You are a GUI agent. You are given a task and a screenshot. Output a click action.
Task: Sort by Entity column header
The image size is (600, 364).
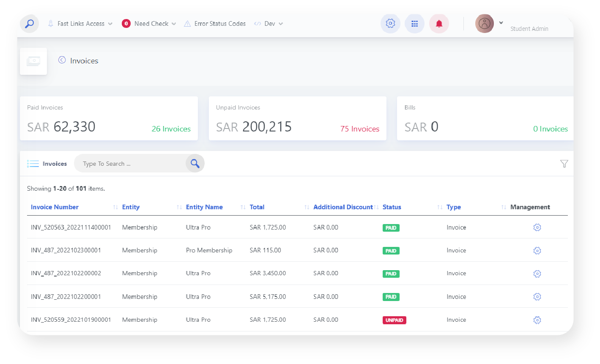click(x=131, y=207)
